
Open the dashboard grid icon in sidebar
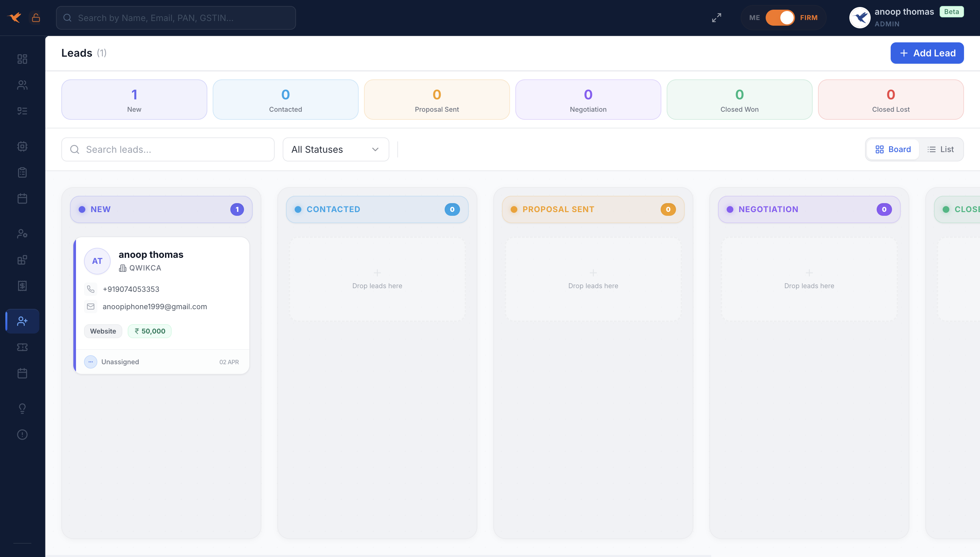(x=22, y=59)
